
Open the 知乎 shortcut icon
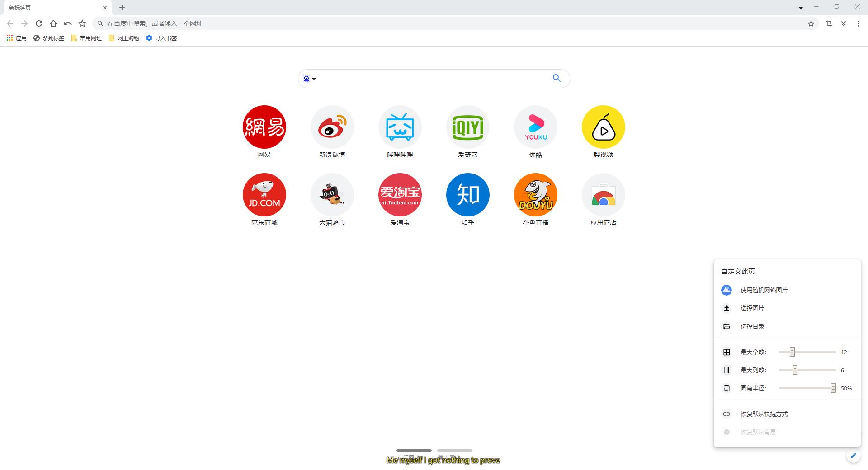point(468,195)
